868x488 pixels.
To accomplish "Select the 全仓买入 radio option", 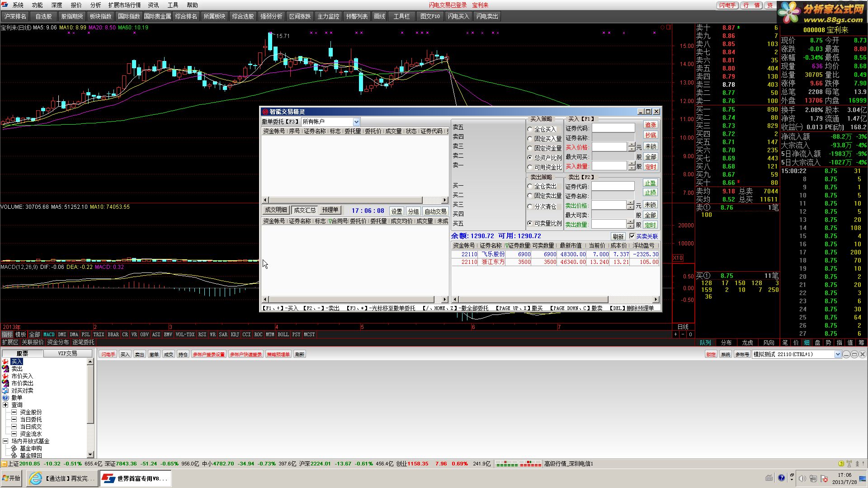I will (x=530, y=129).
